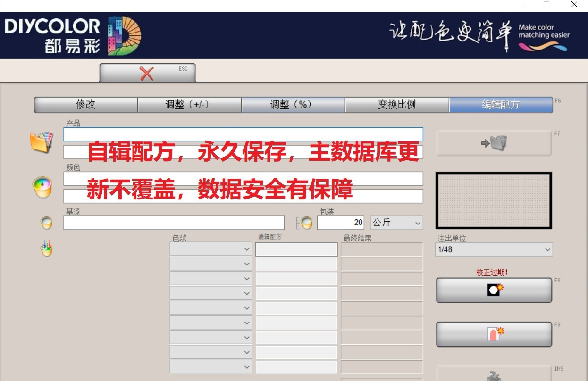
Task: Click the package size bucket icon
Action: tap(305, 223)
